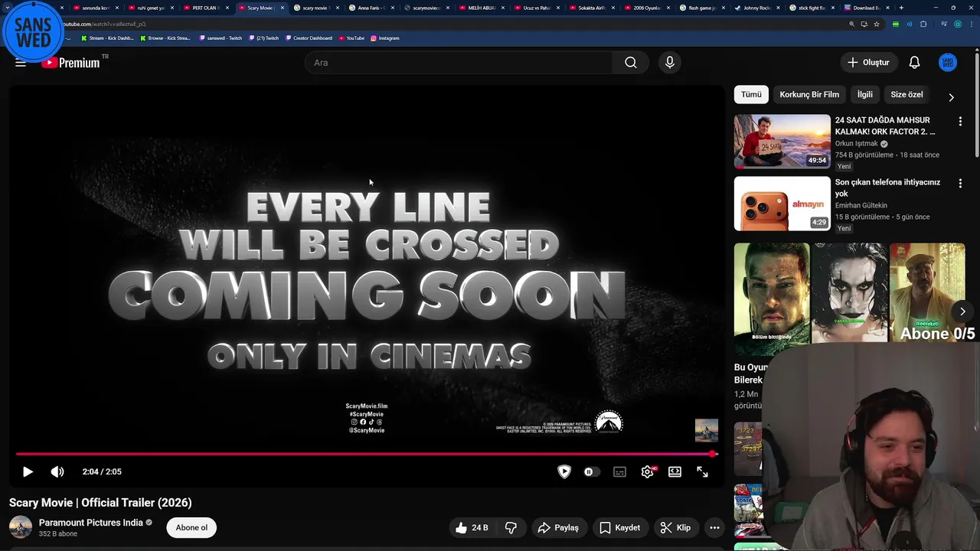Click the browser address bar URL
Screen dimensions: 980x551
tap(103, 24)
